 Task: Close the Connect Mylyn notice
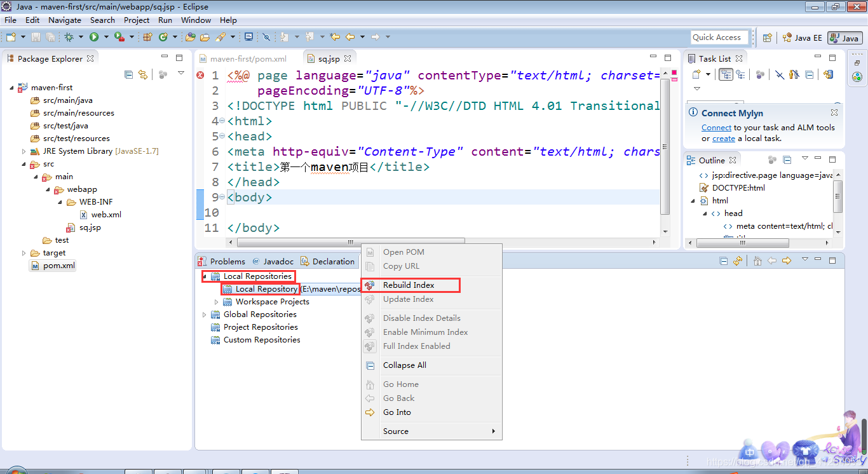tap(834, 112)
